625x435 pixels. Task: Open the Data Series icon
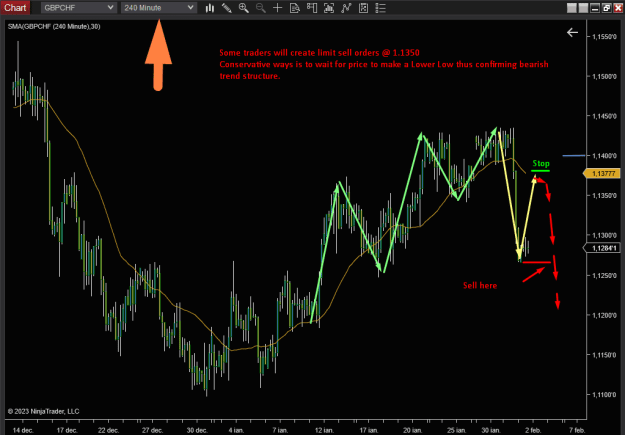[x=329, y=8]
